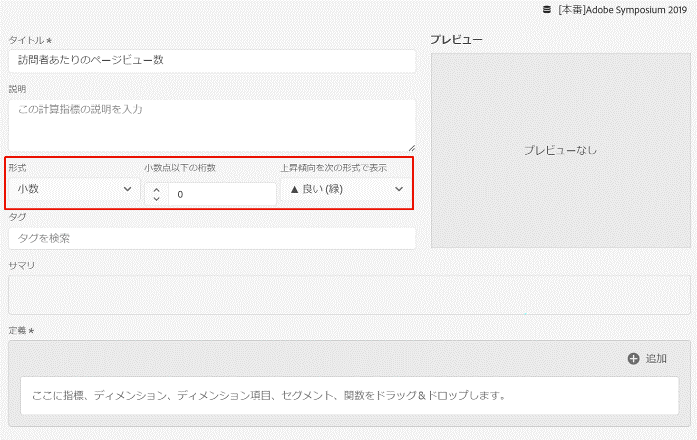
Task: Focus the 小数点以下の桁数 number field
Action: (222, 194)
